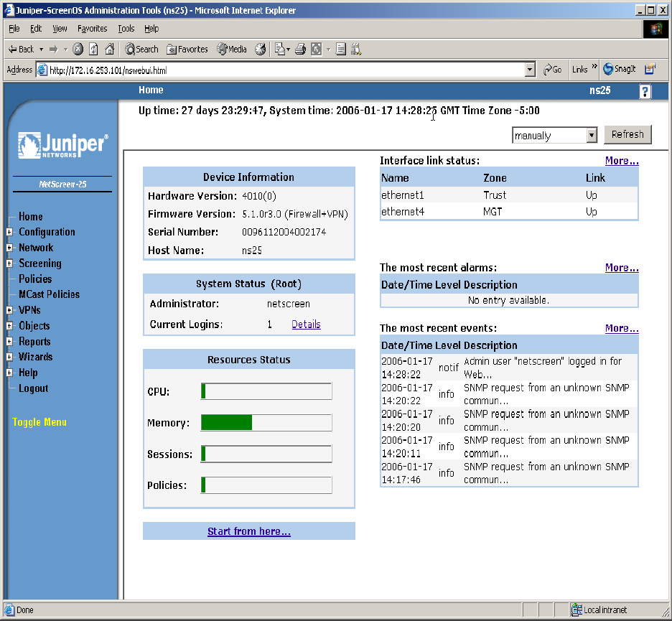Open More link for most recent alarms

[622, 268]
